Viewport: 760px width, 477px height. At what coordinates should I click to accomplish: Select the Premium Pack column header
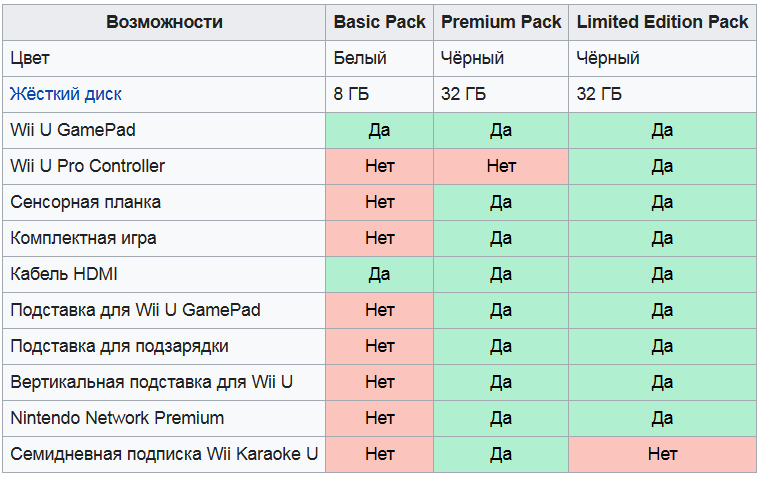pos(501,22)
